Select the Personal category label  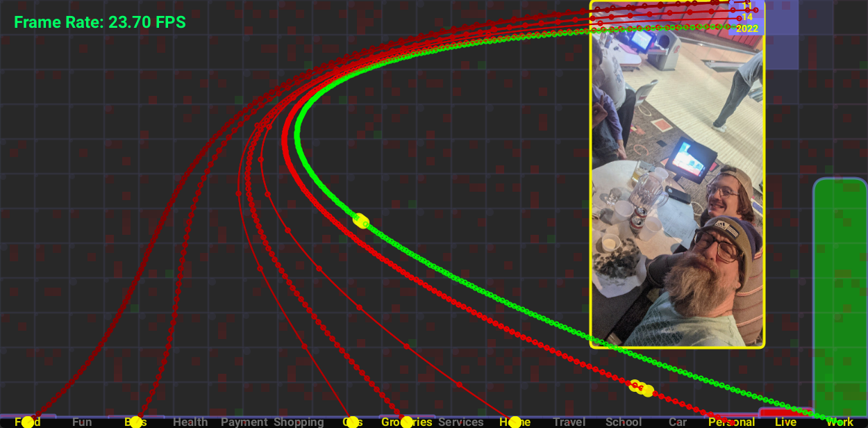pyautogui.click(x=731, y=422)
